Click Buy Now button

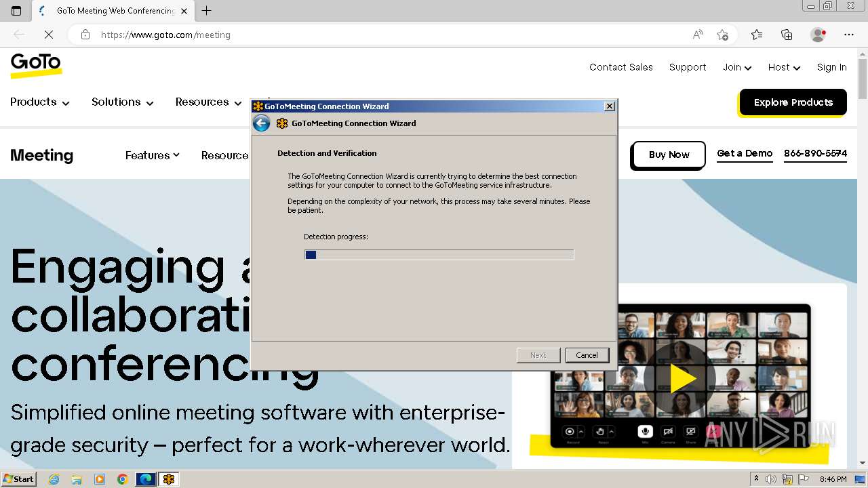[669, 155]
